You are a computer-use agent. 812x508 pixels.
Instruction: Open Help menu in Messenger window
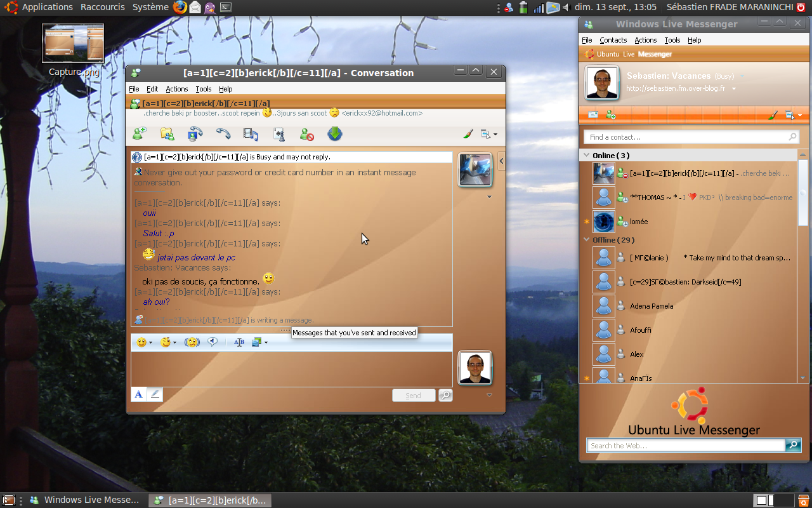695,40
